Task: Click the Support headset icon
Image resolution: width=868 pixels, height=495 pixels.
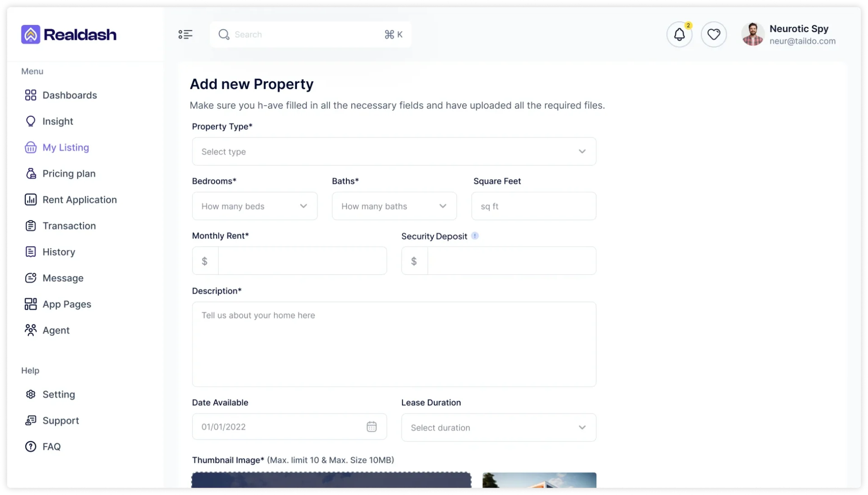Action: click(x=31, y=421)
